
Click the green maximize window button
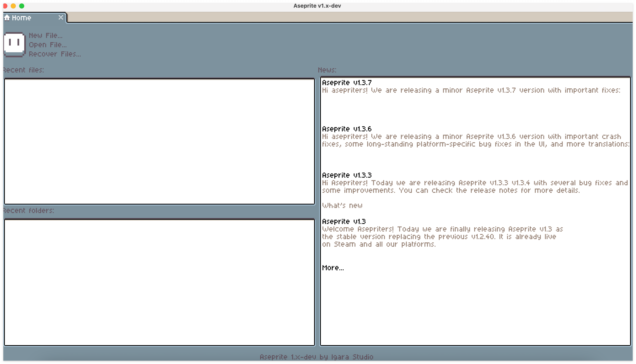tap(22, 6)
